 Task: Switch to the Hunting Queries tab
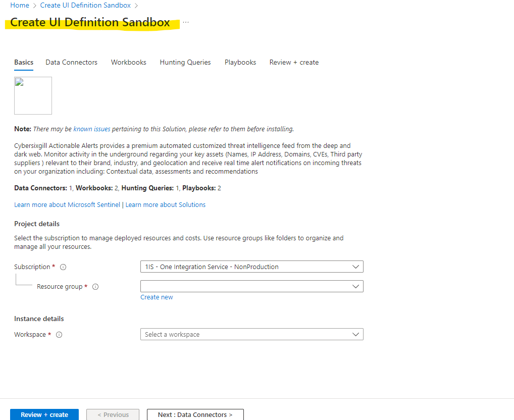tap(185, 62)
